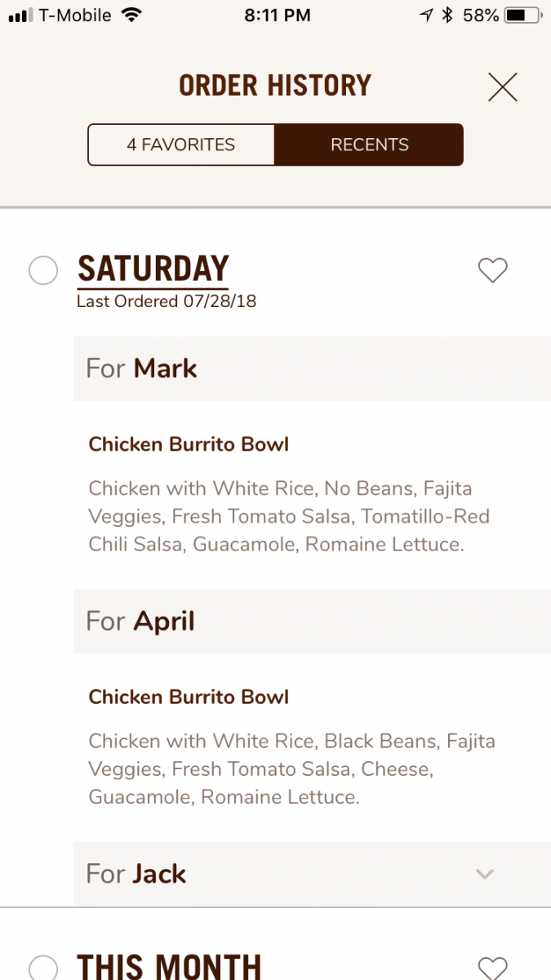Tap Mark's Chicken Burrito Bowl item
The width and height of the screenshot is (551, 980).
pyautogui.click(x=189, y=444)
